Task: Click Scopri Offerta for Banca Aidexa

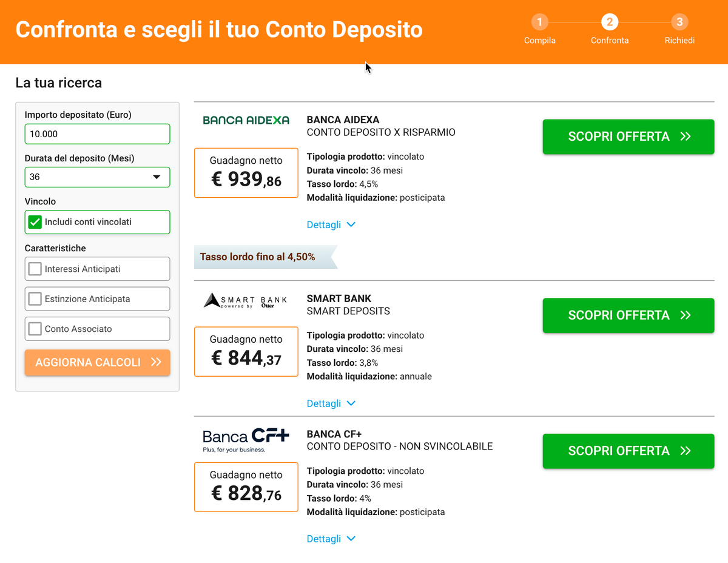Action: (x=629, y=137)
